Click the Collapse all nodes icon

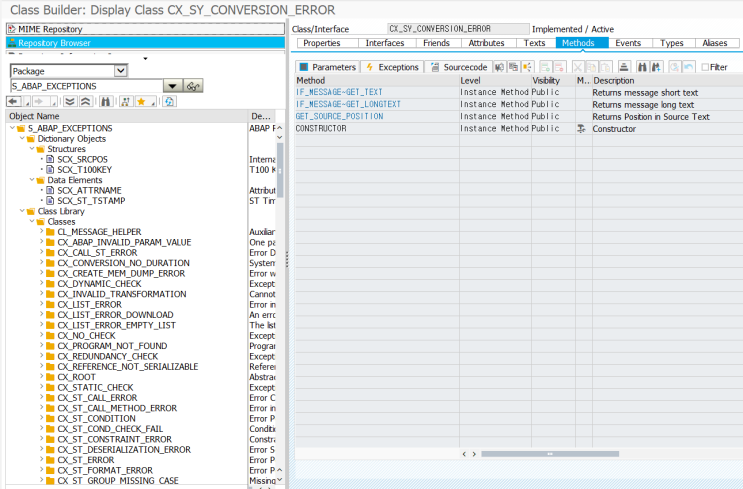pyautogui.click(x=85, y=102)
